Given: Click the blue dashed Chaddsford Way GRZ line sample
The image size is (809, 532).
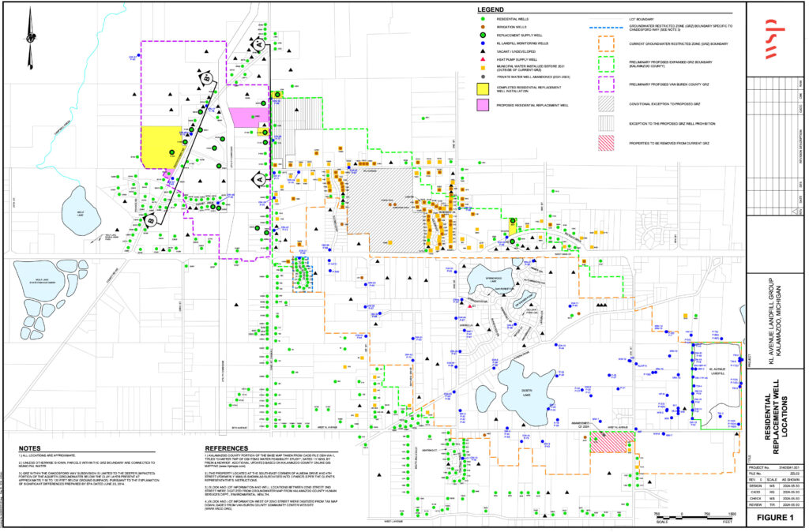Looking at the screenshot, I should coord(606,28).
